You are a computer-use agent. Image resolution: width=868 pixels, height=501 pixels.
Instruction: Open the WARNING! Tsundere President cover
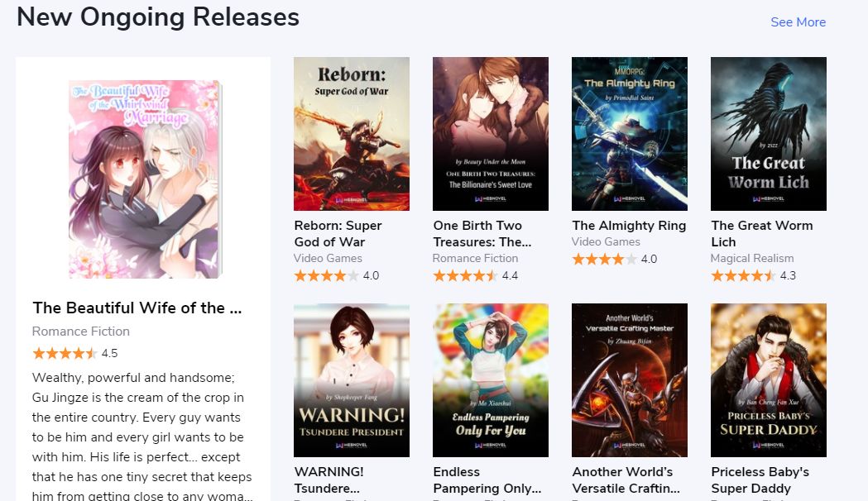tap(352, 380)
